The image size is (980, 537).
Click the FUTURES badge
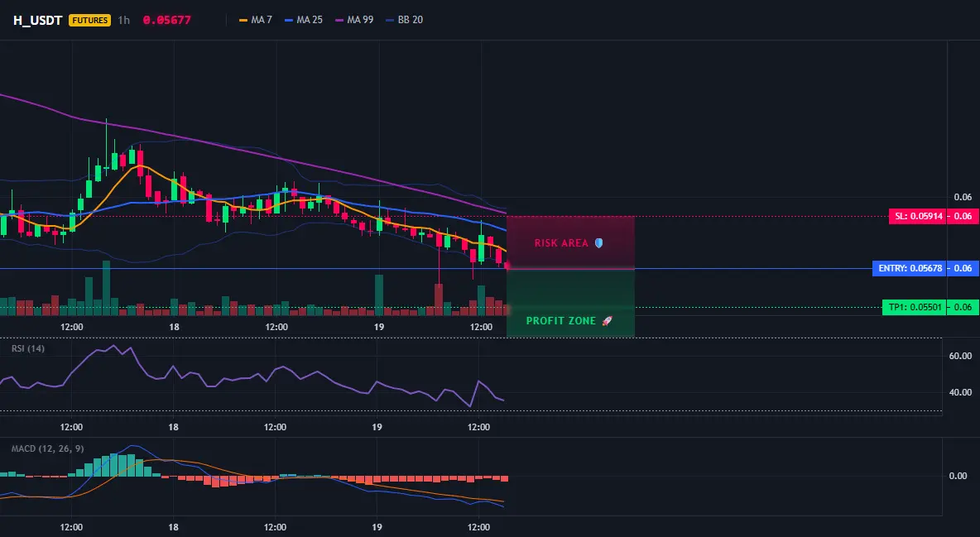(90, 20)
